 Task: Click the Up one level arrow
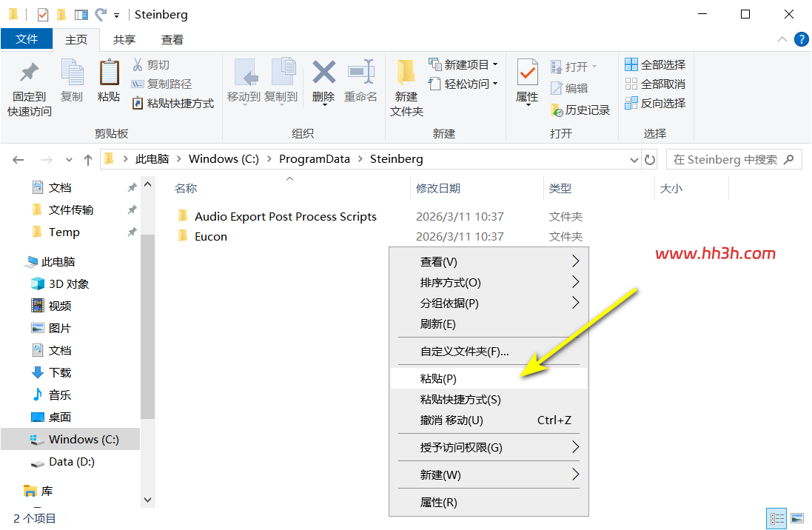click(x=88, y=160)
